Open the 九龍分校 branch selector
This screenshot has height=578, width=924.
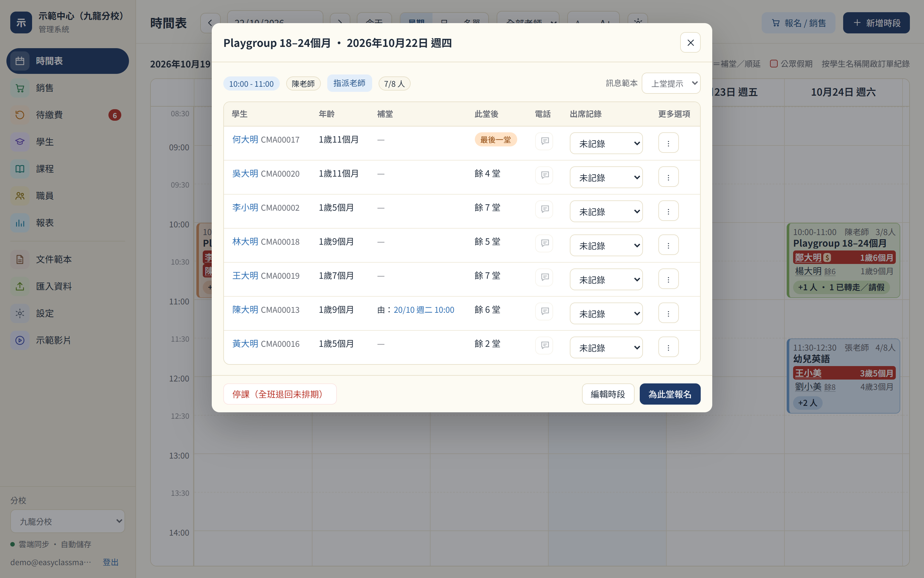(68, 521)
